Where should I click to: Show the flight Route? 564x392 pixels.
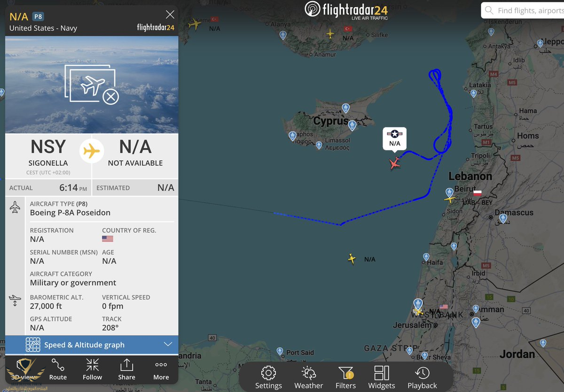coord(58,369)
